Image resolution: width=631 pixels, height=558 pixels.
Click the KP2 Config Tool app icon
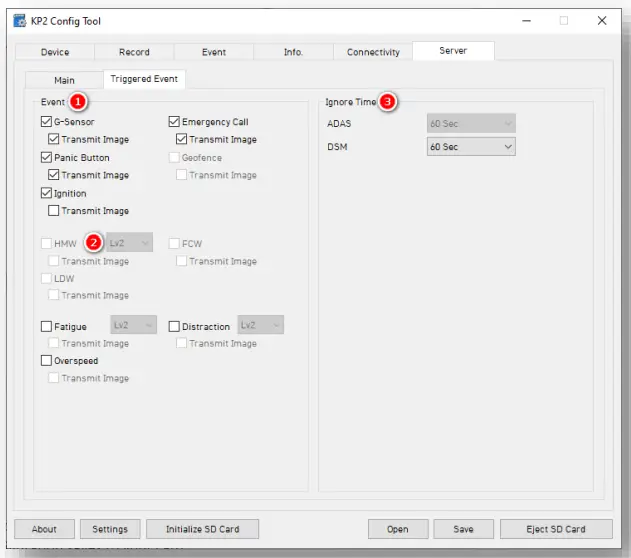click(x=20, y=21)
